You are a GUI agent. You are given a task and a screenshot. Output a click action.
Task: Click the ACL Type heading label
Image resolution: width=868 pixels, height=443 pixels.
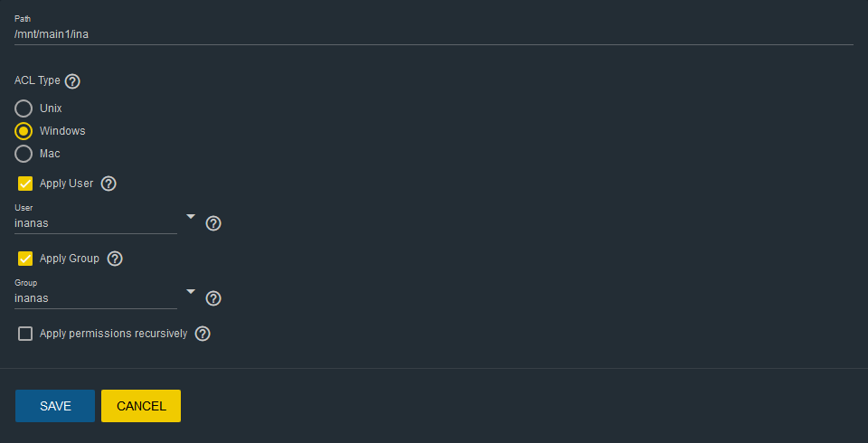(x=37, y=80)
